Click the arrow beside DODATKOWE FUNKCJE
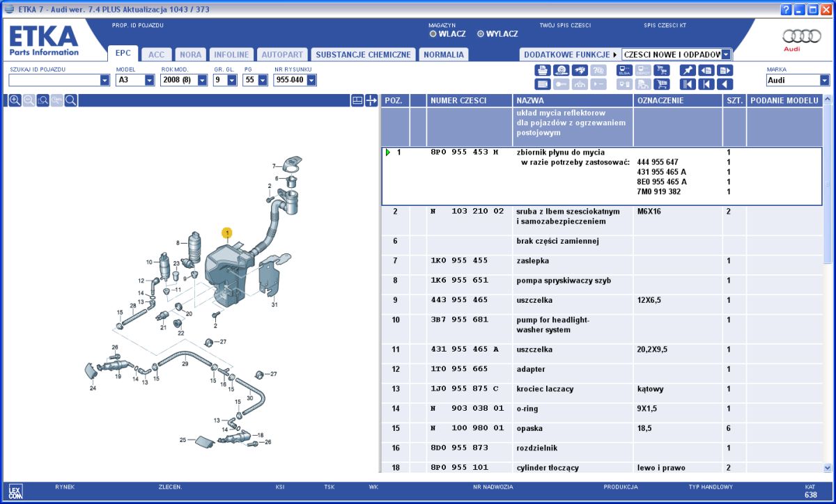This screenshot has height=504, width=836. click(615, 54)
